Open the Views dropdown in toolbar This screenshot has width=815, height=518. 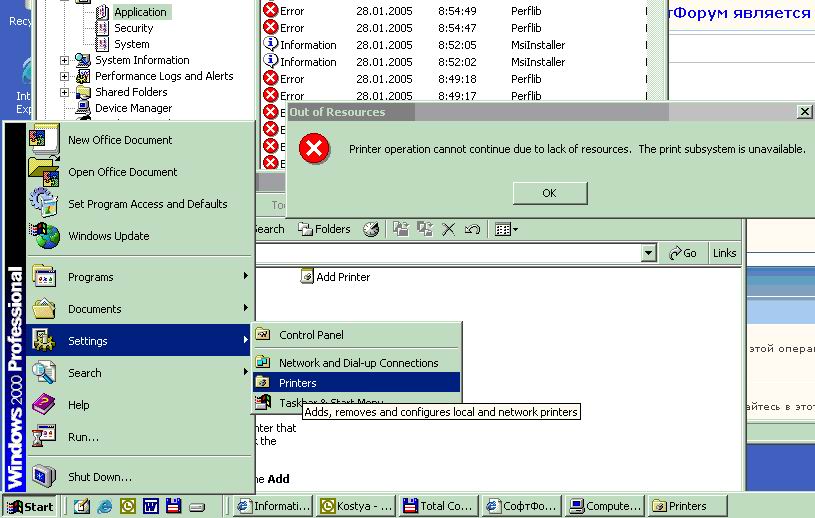coord(506,229)
